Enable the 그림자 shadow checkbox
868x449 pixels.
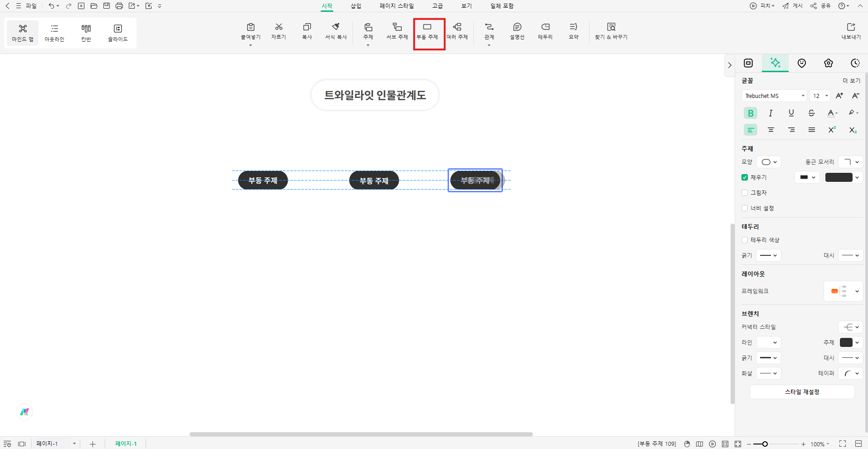click(745, 193)
